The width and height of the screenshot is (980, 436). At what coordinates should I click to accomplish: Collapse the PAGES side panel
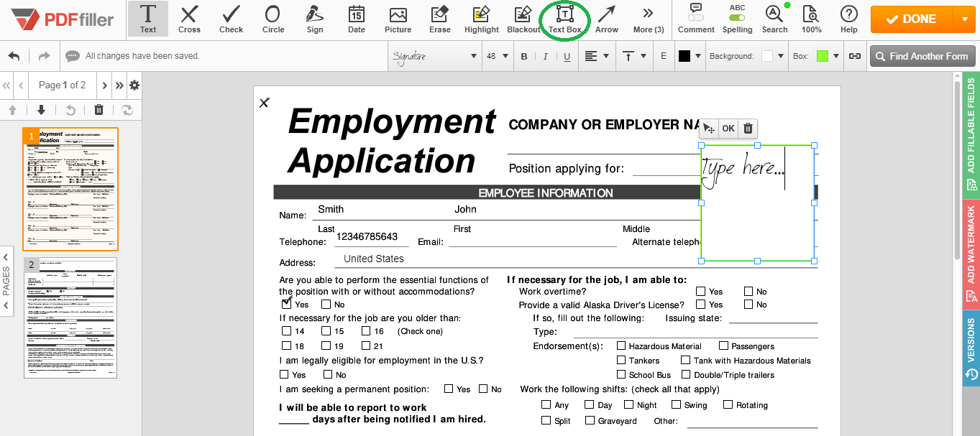click(6, 281)
